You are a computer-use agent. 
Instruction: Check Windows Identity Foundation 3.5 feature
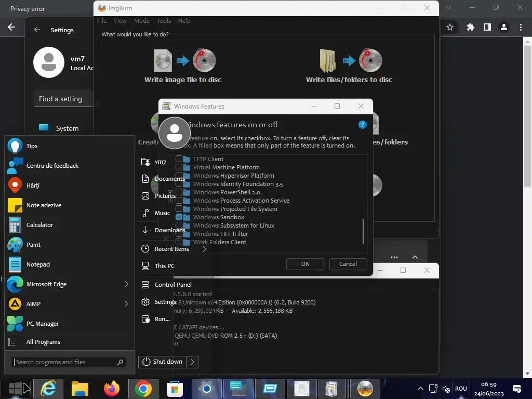[179, 183]
